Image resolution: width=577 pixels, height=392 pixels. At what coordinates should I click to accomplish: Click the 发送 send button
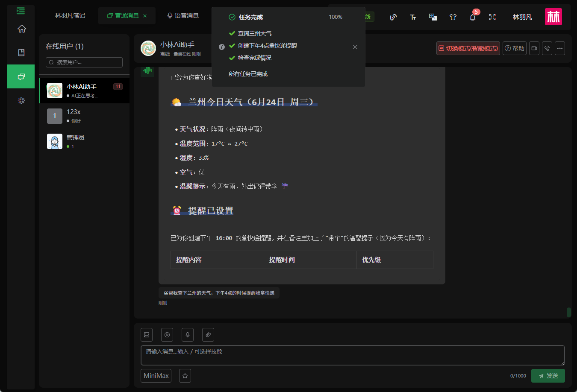click(548, 376)
